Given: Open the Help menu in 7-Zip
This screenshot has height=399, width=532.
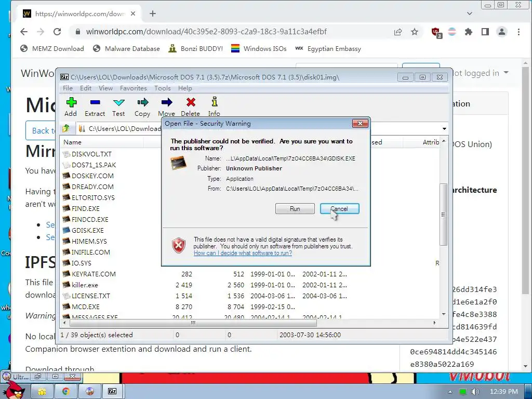Looking at the screenshot, I should click(x=185, y=88).
